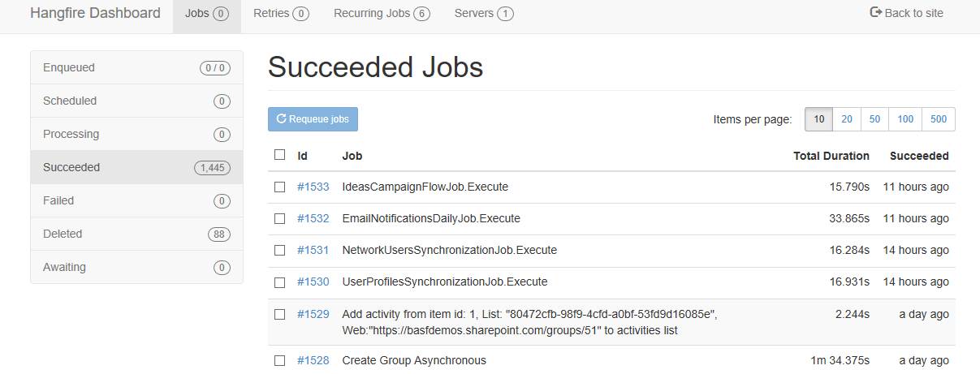Open job details link #1531
Viewport: 980px width, 374px height.
[x=313, y=251]
